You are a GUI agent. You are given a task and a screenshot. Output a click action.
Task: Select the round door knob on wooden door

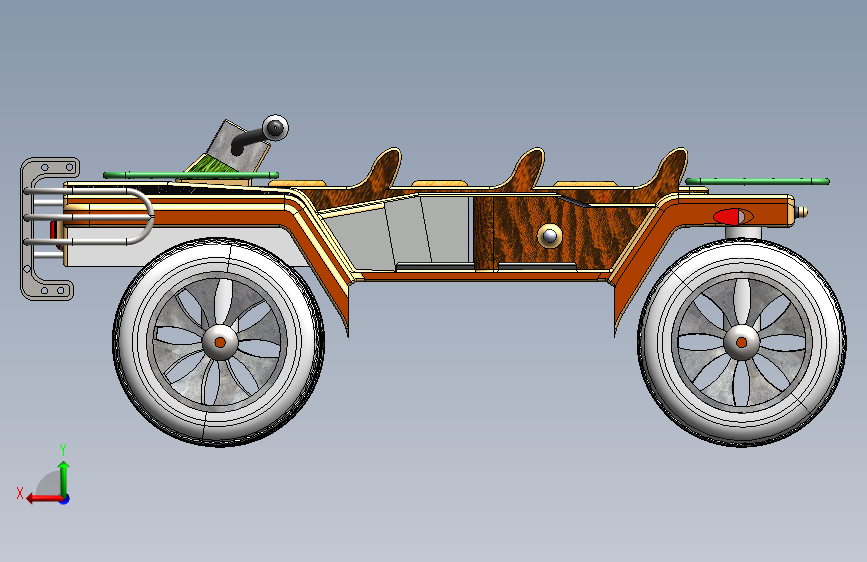(x=550, y=236)
